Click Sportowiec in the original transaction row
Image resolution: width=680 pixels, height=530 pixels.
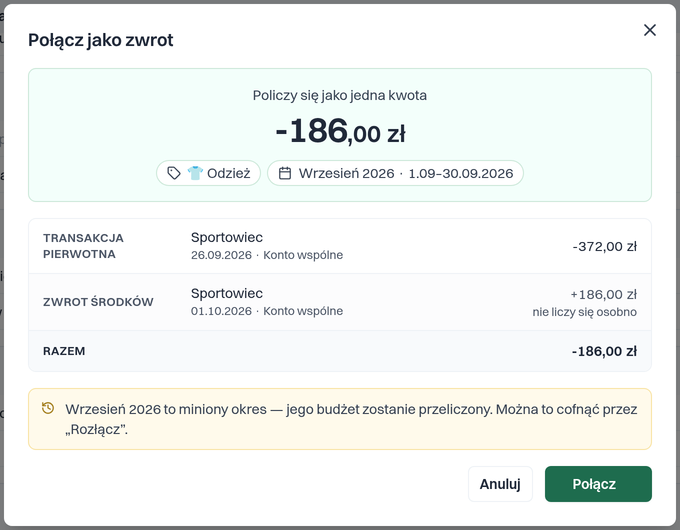click(227, 237)
